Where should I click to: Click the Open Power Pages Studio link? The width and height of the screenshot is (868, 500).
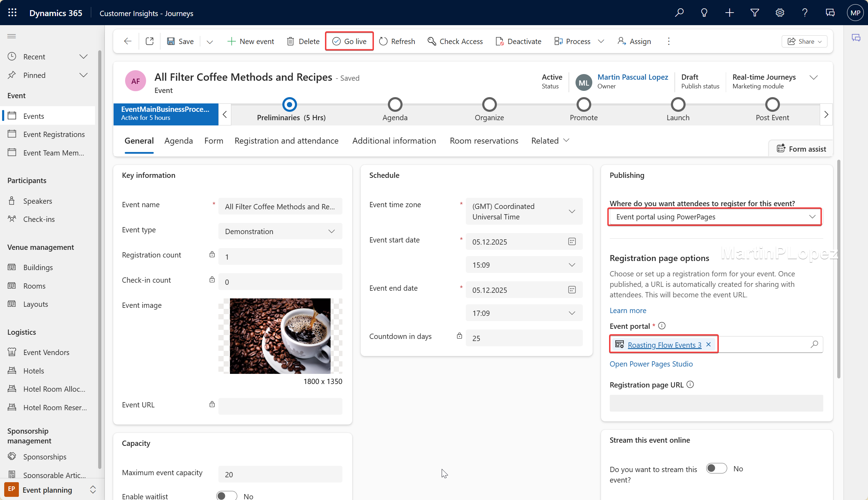coord(651,364)
